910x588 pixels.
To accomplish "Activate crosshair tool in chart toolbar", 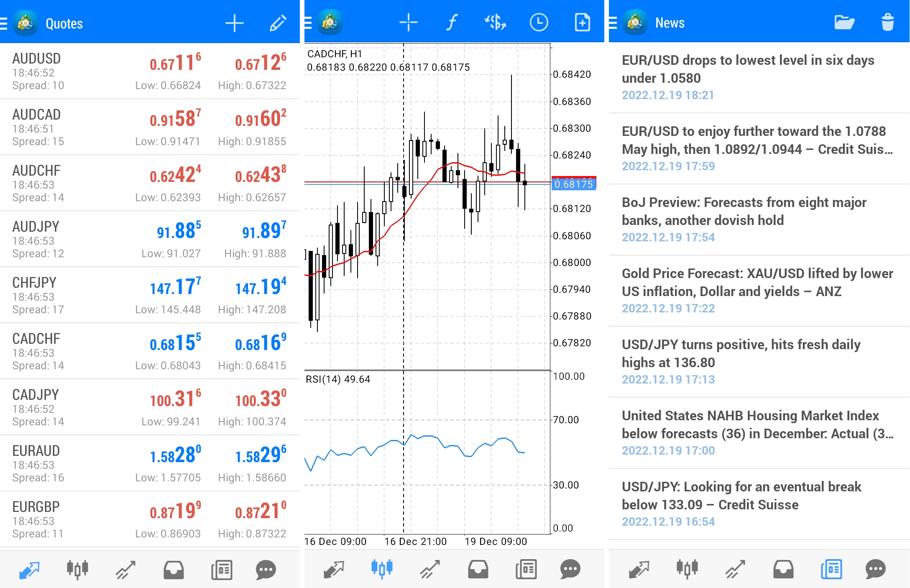I will point(409,23).
